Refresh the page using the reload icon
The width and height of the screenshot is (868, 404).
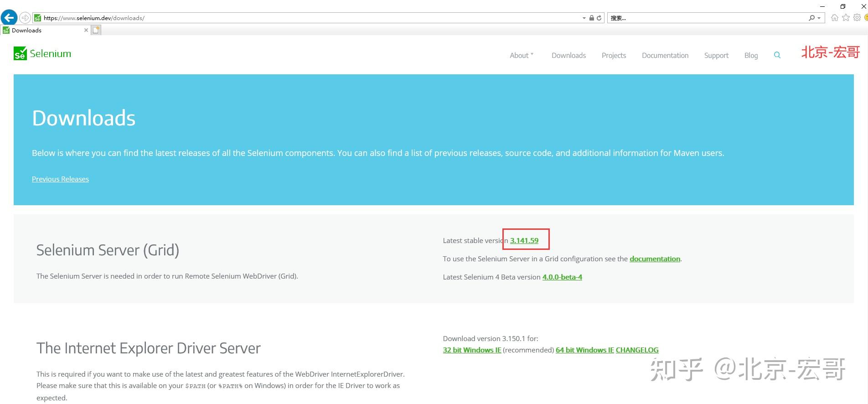click(599, 18)
